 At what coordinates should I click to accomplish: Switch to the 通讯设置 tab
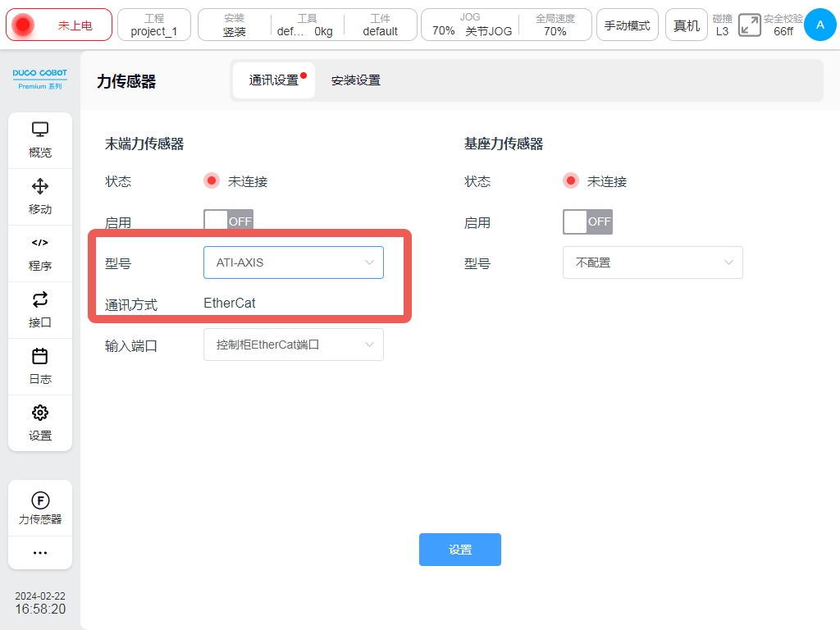[274, 80]
